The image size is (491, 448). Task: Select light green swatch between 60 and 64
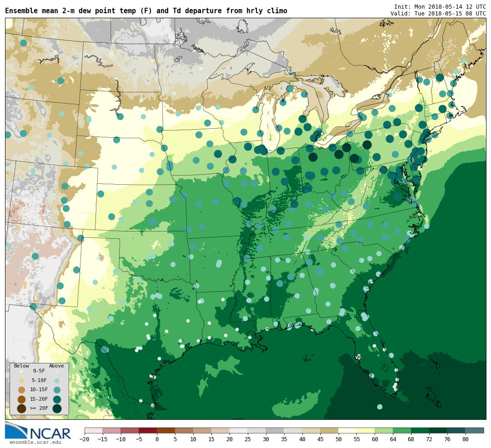click(x=384, y=430)
